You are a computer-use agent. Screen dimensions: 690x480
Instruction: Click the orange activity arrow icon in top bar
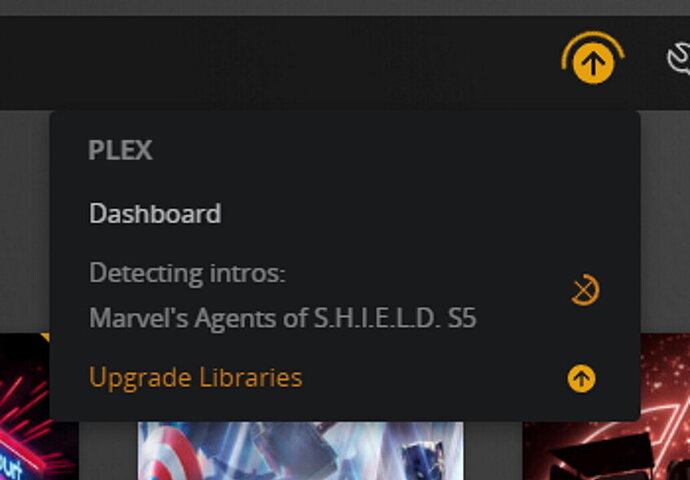(x=593, y=64)
